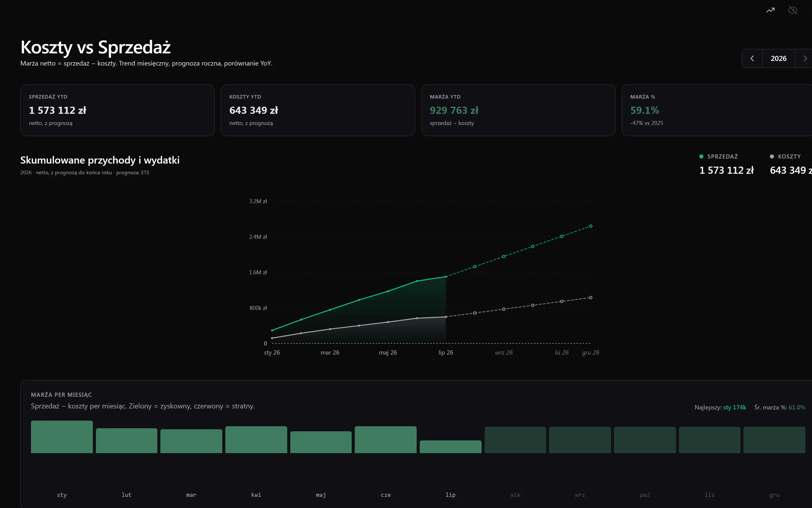Click the 'Śr. marża %: 61.0%' text
The height and width of the screenshot is (508, 812).
click(780, 407)
